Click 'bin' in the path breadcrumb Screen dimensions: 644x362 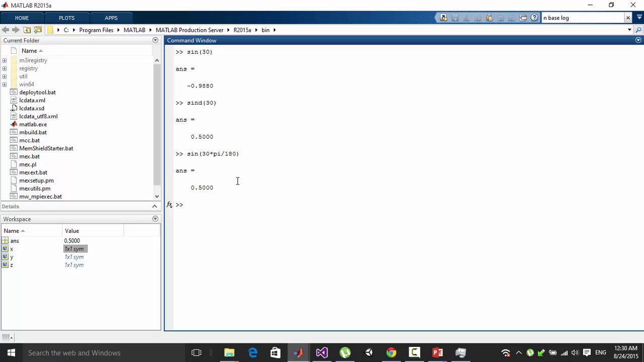[265, 30]
